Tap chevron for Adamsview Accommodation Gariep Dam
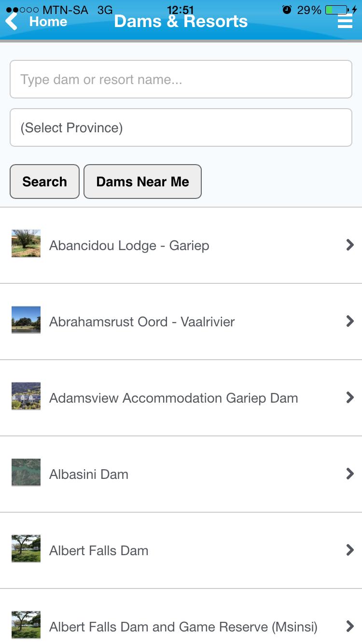The width and height of the screenshot is (362, 644). click(x=350, y=398)
